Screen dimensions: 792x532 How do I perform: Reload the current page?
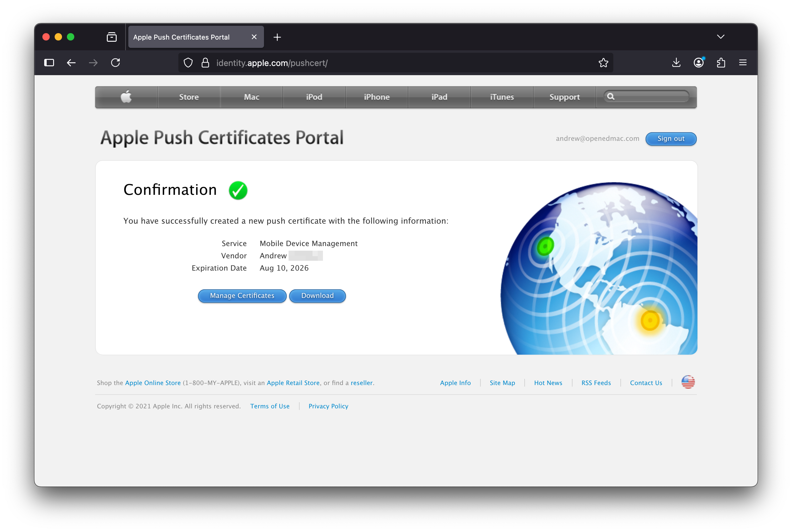click(x=115, y=63)
